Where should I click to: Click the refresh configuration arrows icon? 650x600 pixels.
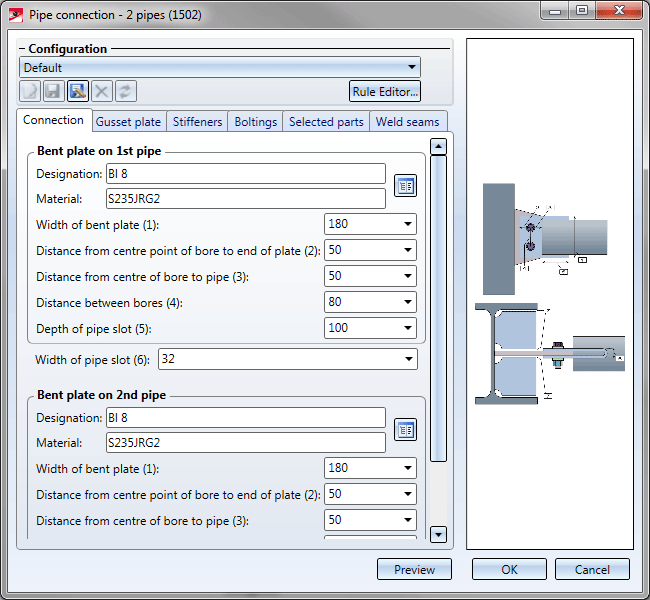click(x=126, y=91)
